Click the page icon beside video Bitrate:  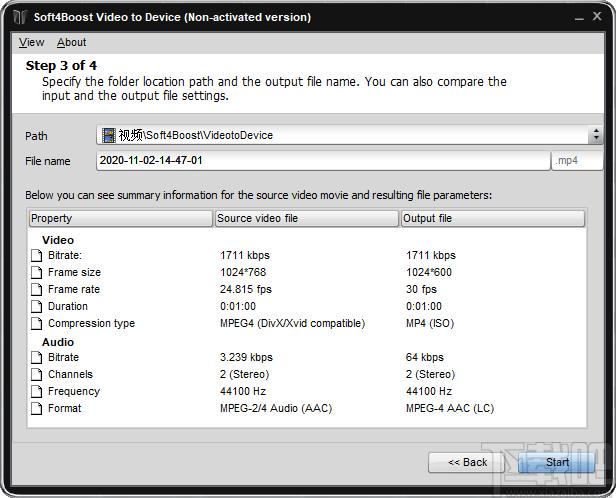37,256
